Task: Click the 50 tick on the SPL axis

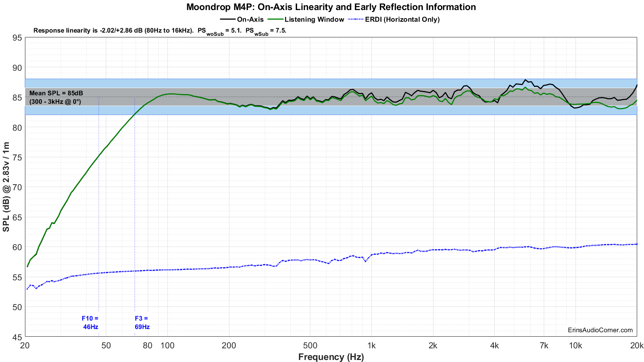Action: tap(17, 307)
